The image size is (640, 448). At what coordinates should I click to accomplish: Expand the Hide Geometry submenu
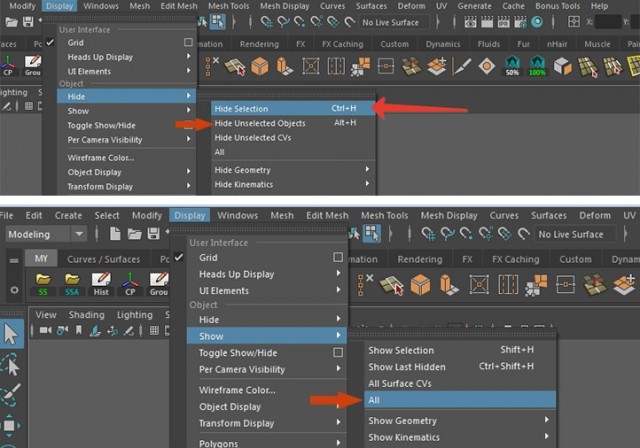point(293,170)
